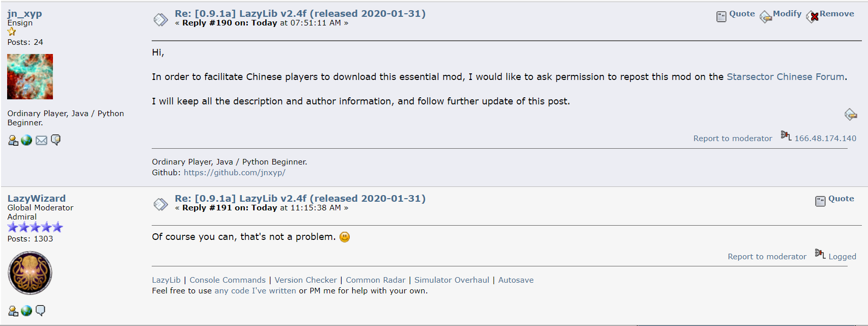View LazyWizard's profile via the person icon
Viewport: 868px width, 326px height.
coord(13,311)
